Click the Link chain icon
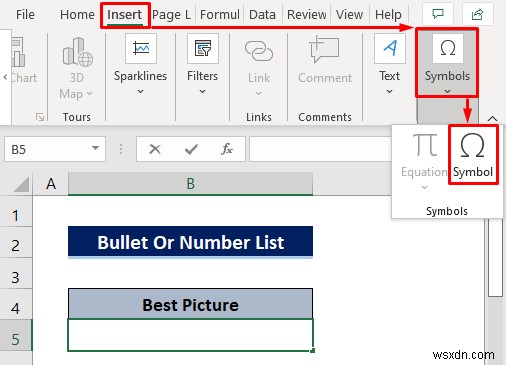Screen dimensions: 506x365 259,51
